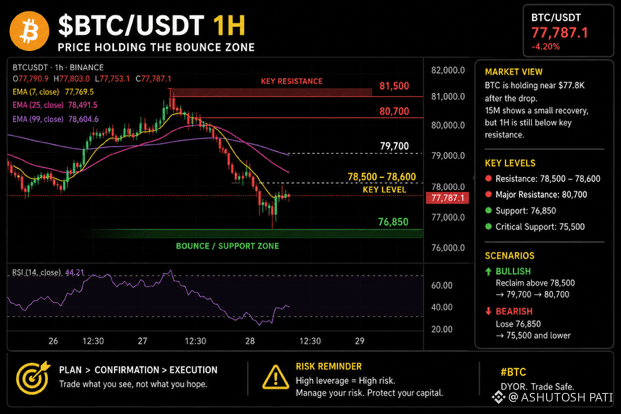Click the red 77,787.1 price tag on the price axis

point(447,198)
